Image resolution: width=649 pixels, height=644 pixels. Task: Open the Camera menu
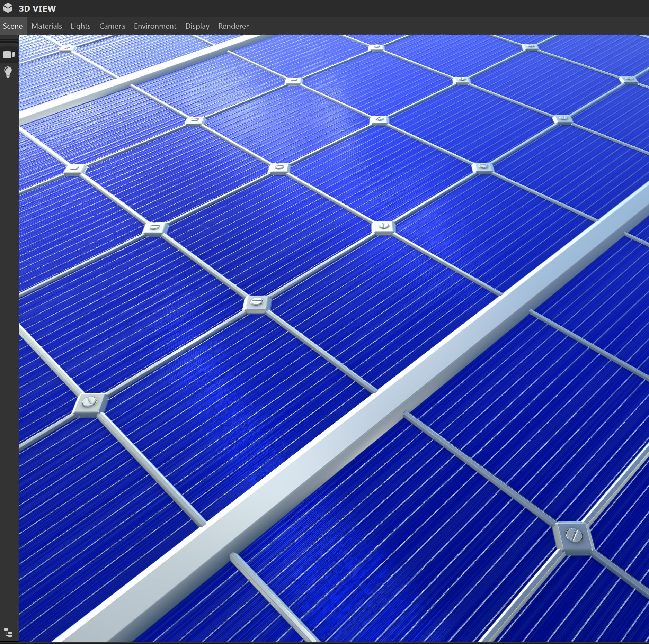(x=112, y=26)
